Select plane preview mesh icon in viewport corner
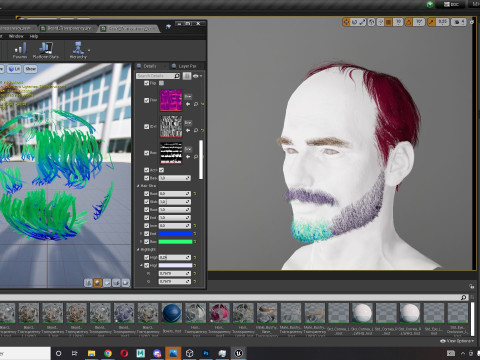480x360 pixels. tap(107, 283)
